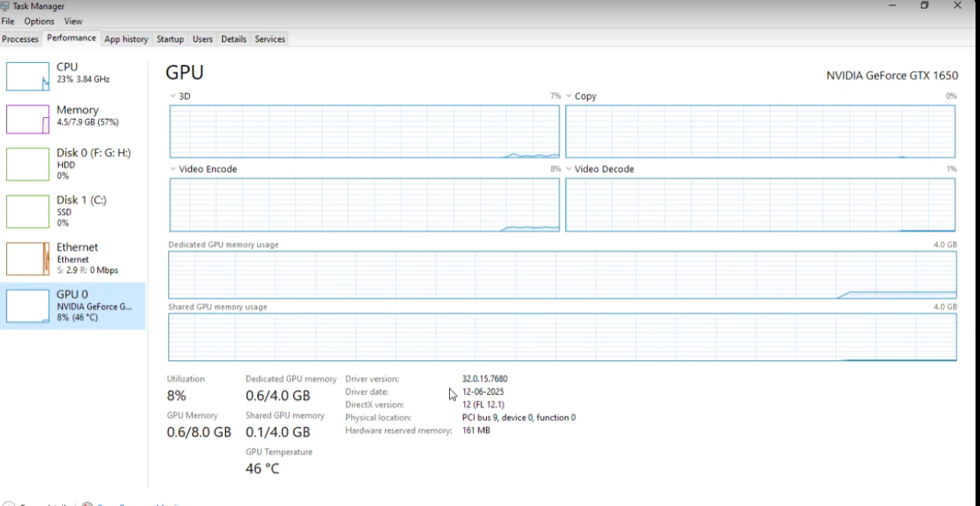Click the Video Decode graph
980x506 pixels.
[x=760, y=205]
